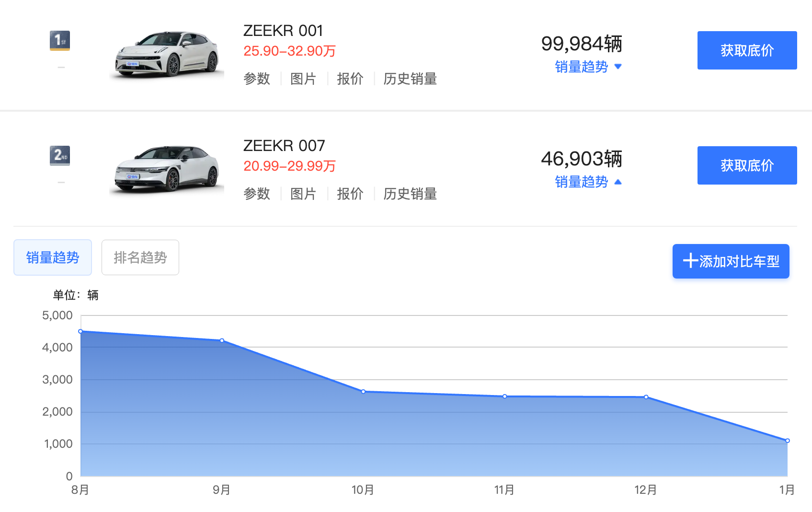Click the ZEEKR 007 model name
The height and width of the screenshot is (512, 812).
[x=284, y=145]
